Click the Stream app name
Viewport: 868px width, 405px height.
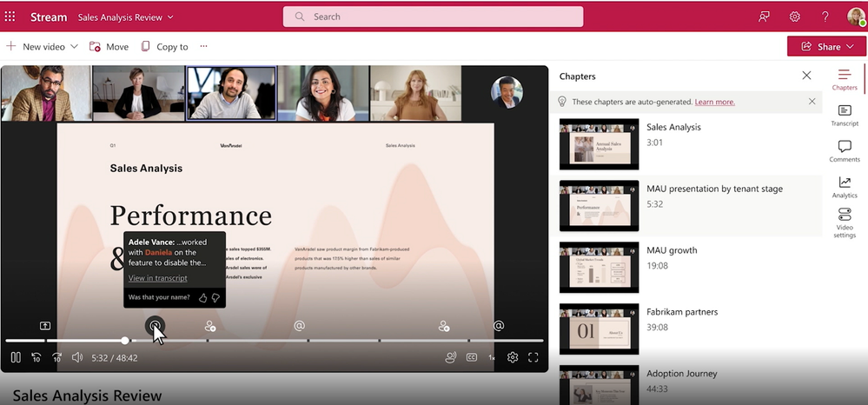(49, 17)
